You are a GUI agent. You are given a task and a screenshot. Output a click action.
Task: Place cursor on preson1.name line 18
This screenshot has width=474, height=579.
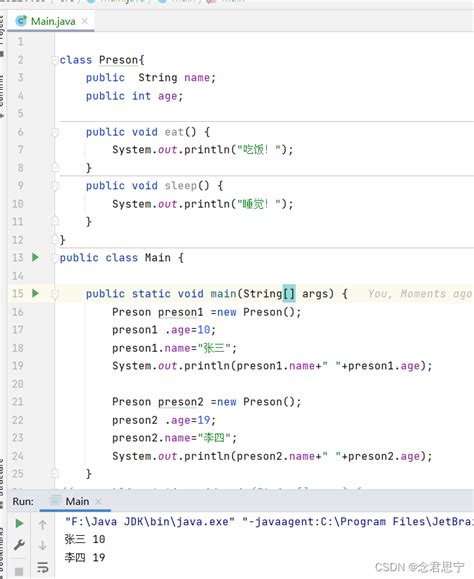pos(174,348)
